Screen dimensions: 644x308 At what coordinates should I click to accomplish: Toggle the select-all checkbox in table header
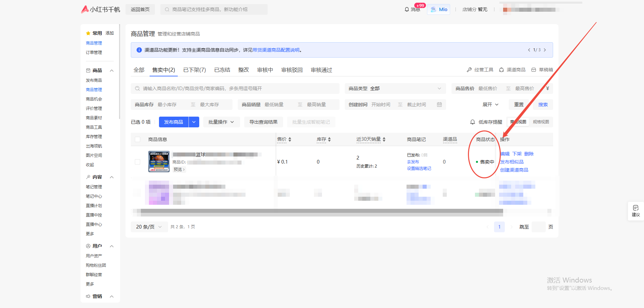pyautogui.click(x=138, y=139)
